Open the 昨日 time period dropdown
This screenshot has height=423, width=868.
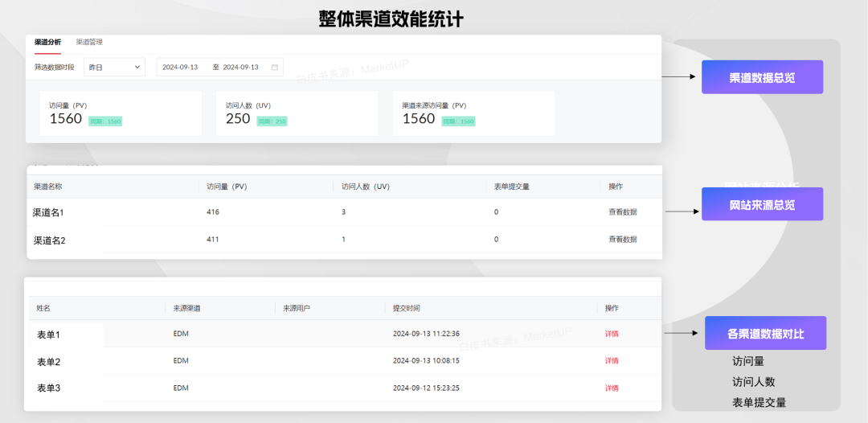click(x=114, y=68)
